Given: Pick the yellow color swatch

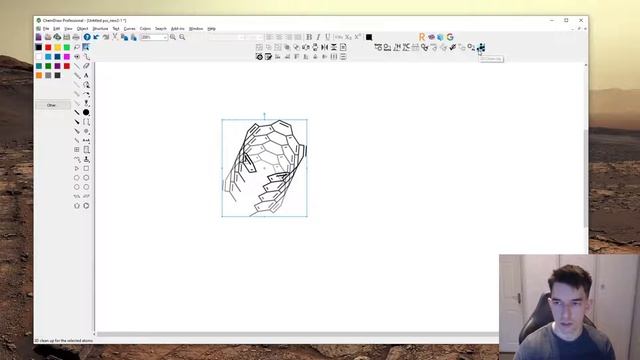Looking at the screenshot, I should 58,47.
